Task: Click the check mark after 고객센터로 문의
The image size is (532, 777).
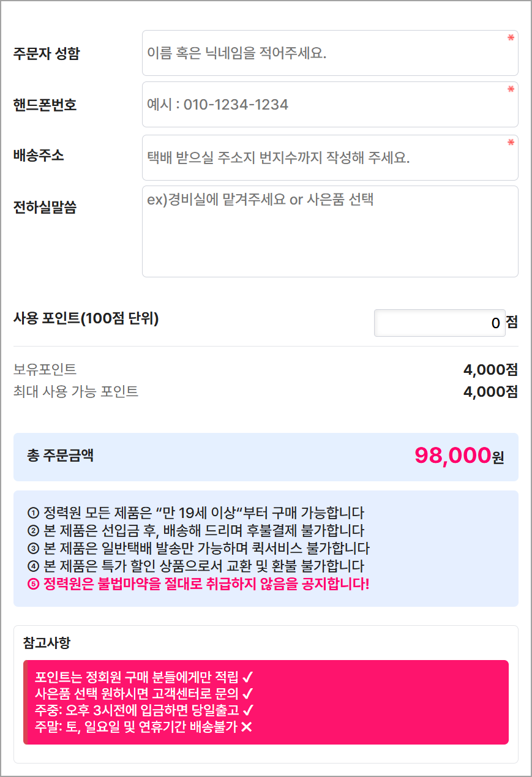Action: tap(248, 694)
